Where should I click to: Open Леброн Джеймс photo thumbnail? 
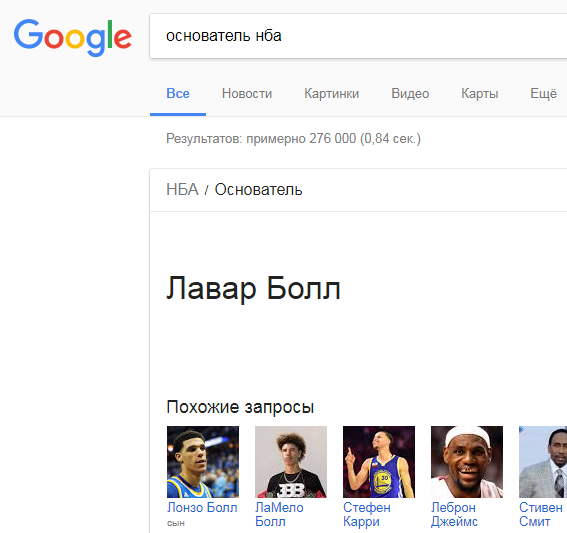pos(467,462)
